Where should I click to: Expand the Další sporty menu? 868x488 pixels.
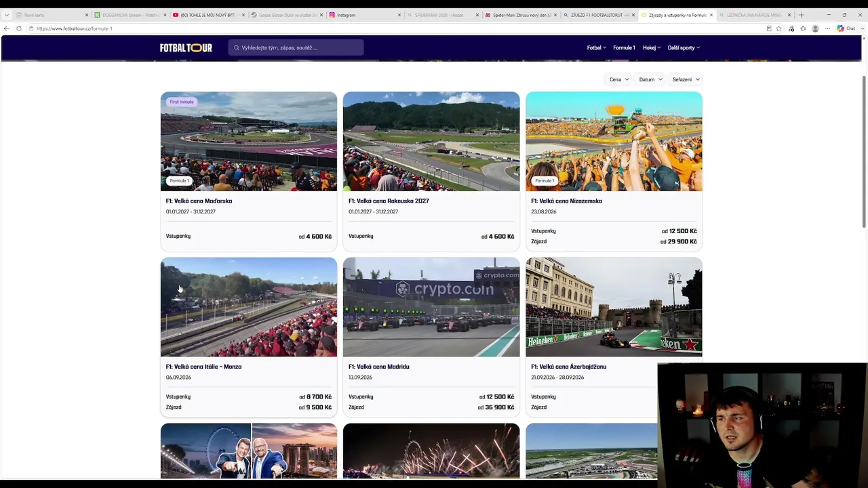pos(684,48)
